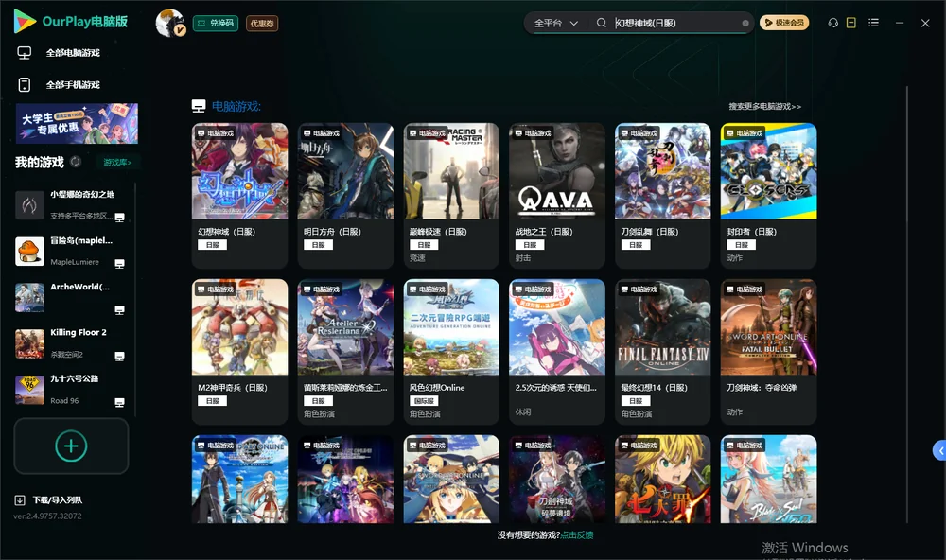Open the 明日方舟(日服) game cover
This screenshot has width=946, height=560.
coord(345,171)
